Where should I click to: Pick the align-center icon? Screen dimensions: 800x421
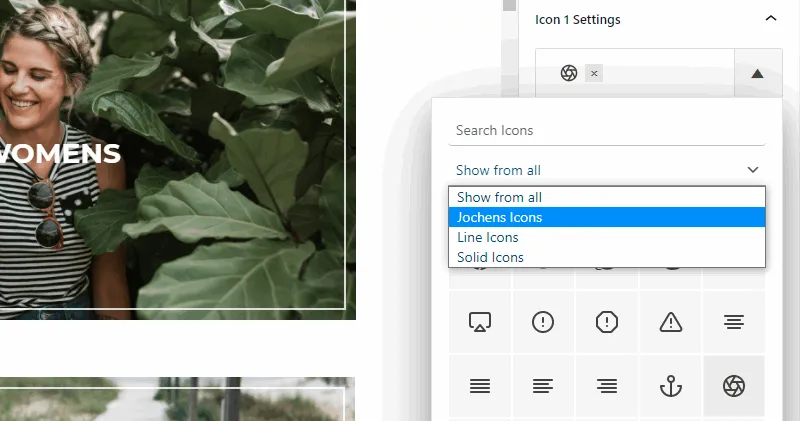(734, 322)
